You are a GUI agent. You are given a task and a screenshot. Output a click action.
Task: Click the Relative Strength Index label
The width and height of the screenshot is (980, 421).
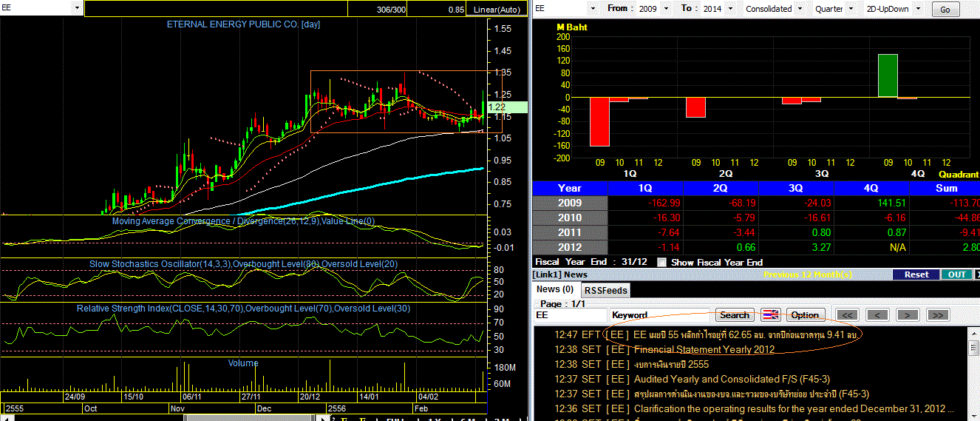(x=243, y=308)
